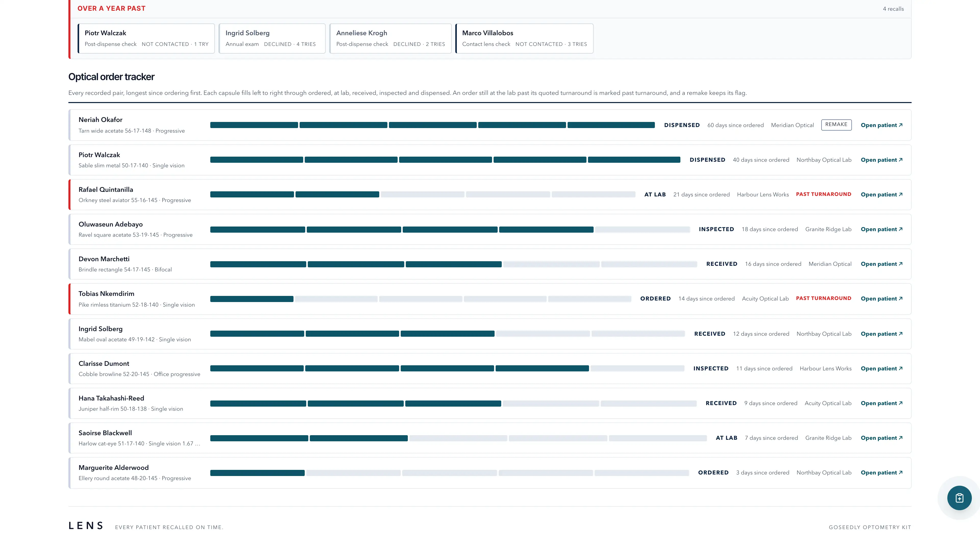This screenshot has width=980, height=551.
Task: Click '9 days since ordered' text
Action: (771, 403)
